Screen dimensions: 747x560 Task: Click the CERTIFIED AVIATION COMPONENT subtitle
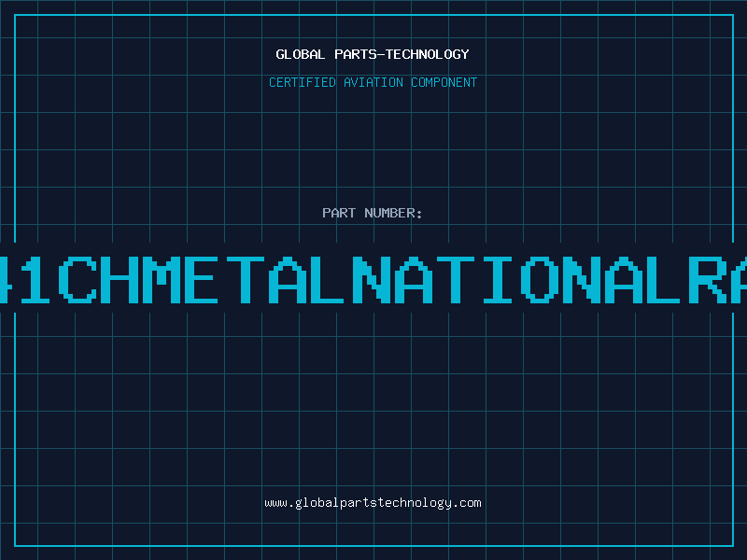[x=373, y=82]
